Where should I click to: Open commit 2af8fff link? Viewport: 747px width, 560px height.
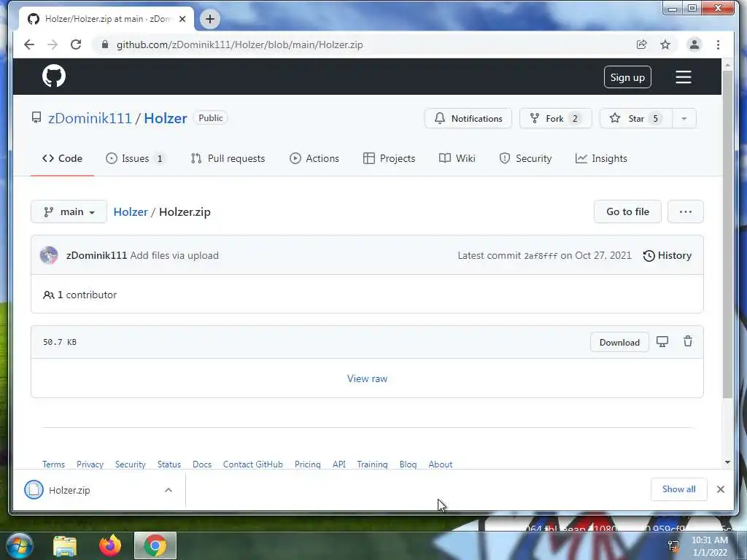[541, 256]
